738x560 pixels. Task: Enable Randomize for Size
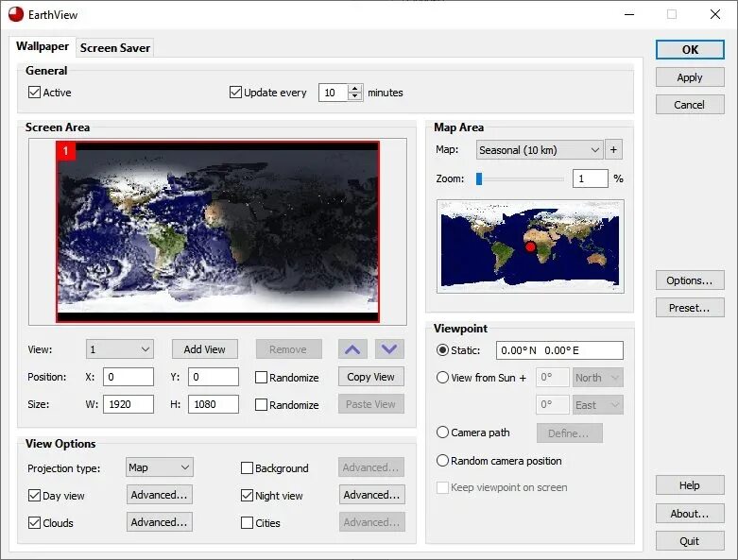[x=261, y=405]
